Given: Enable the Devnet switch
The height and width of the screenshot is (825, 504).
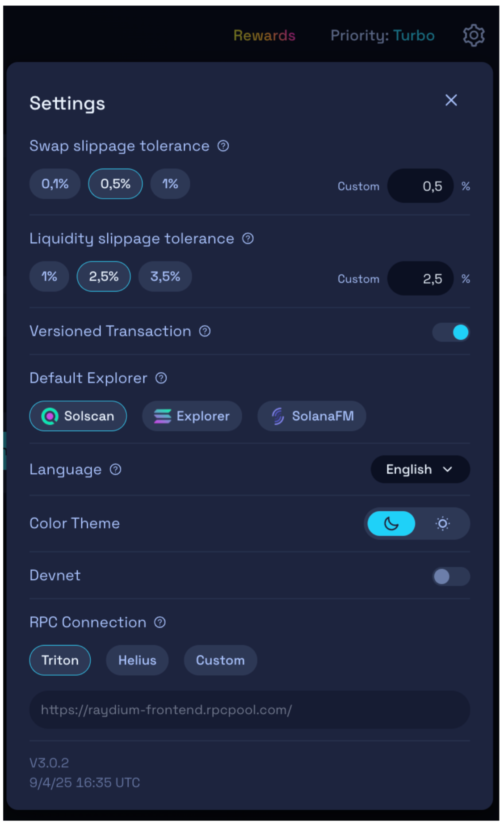Looking at the screenshot, I should (x=451, y=577).
